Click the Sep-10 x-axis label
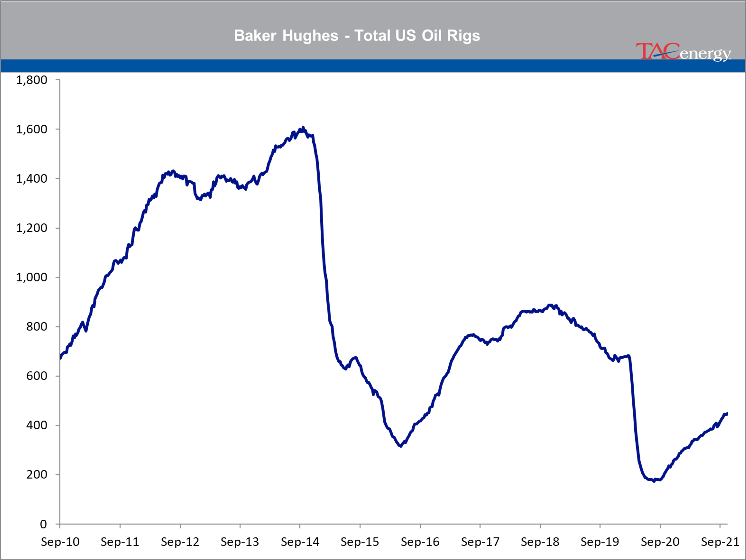Viewport: 746px width, 560px height. 60,542
